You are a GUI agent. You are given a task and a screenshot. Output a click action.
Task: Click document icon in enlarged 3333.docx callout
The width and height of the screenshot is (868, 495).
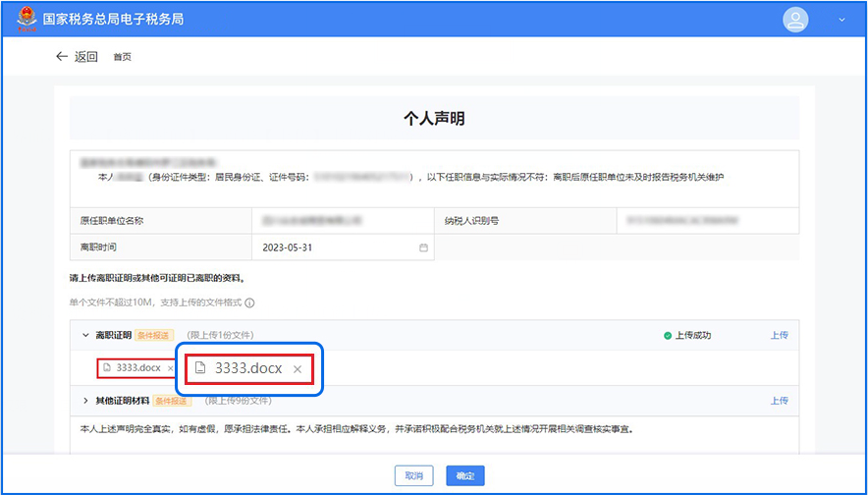tap(200, 368)
